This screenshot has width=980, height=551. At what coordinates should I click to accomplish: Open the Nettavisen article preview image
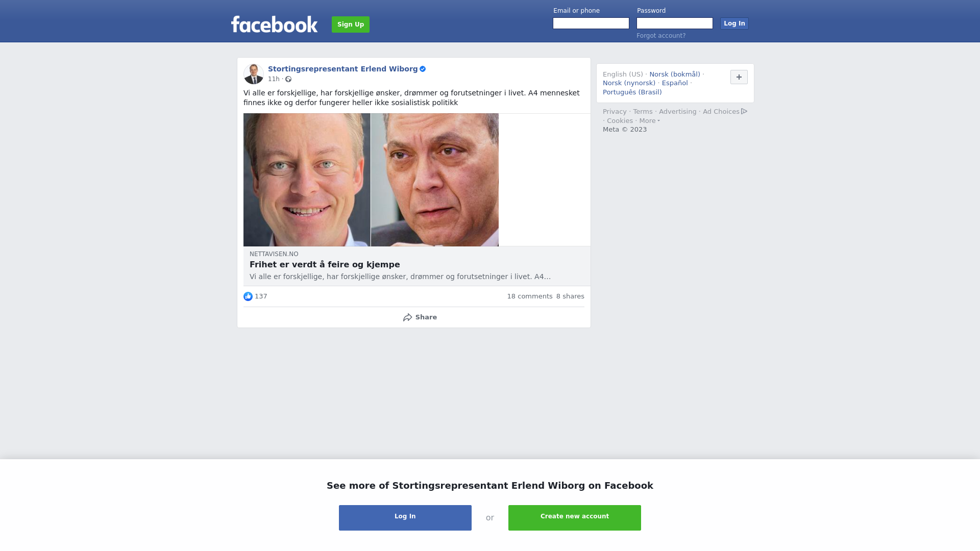tap(371, 180)
